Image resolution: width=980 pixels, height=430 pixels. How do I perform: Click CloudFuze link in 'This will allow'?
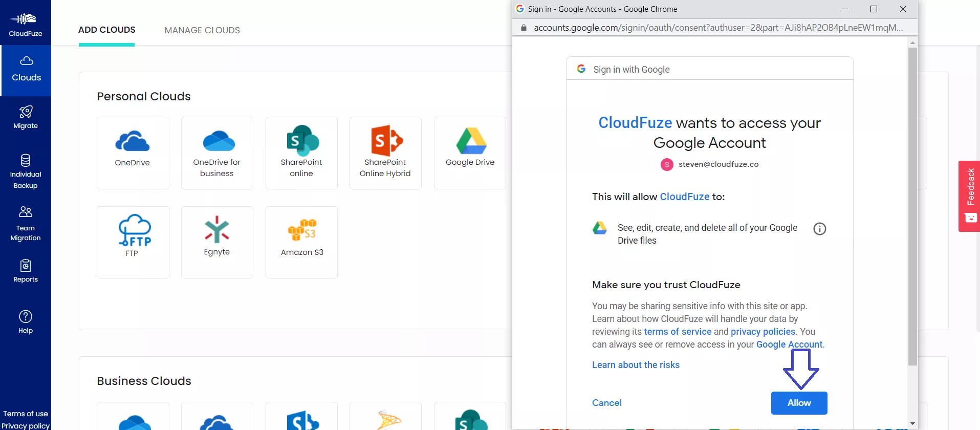click(x=685, y=197)
